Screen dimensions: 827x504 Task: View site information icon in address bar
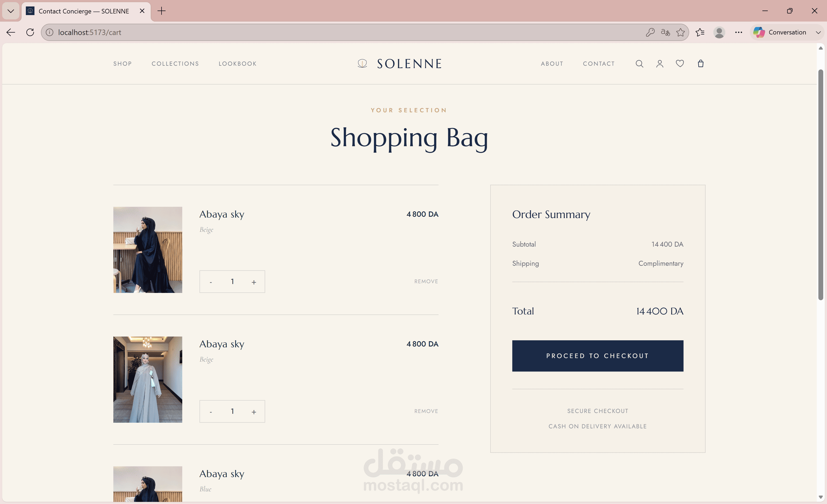(x=49, y=32)
